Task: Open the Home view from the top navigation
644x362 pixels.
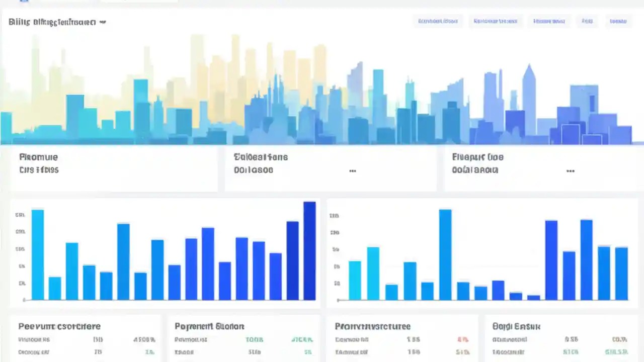Action: click(x=549, y=21)
